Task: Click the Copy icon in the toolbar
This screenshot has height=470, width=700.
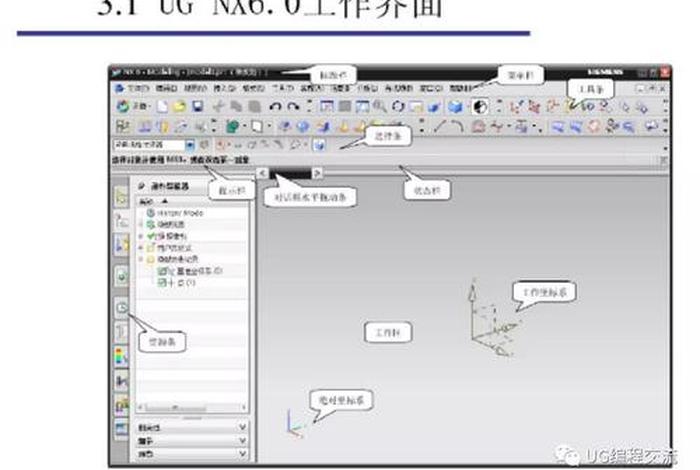Action: 236,107
